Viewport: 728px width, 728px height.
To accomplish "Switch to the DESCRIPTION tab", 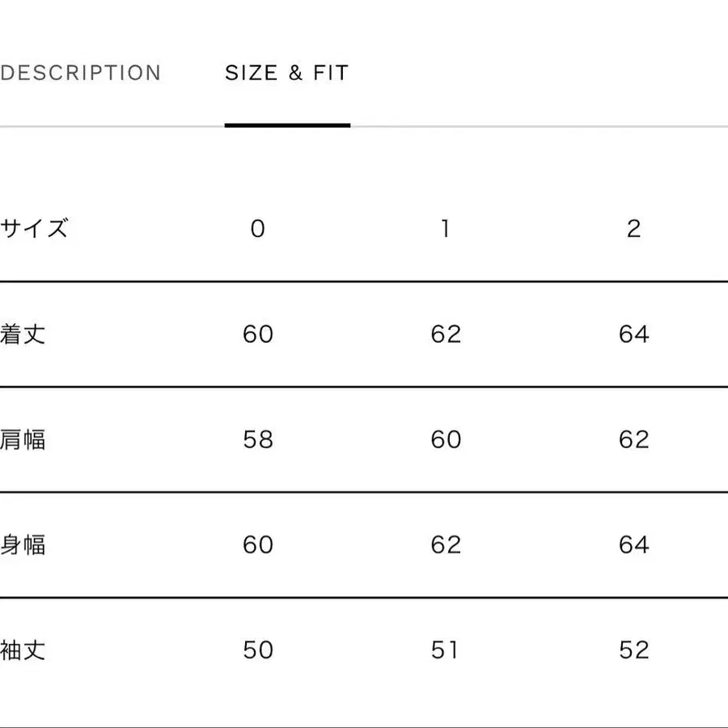I will 81,73.
